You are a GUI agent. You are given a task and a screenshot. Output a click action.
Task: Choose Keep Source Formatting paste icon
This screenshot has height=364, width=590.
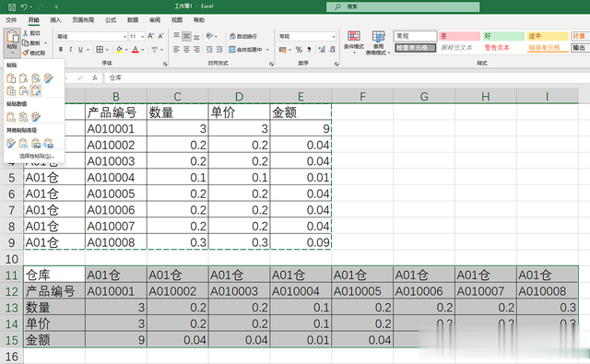coord(49,78)
